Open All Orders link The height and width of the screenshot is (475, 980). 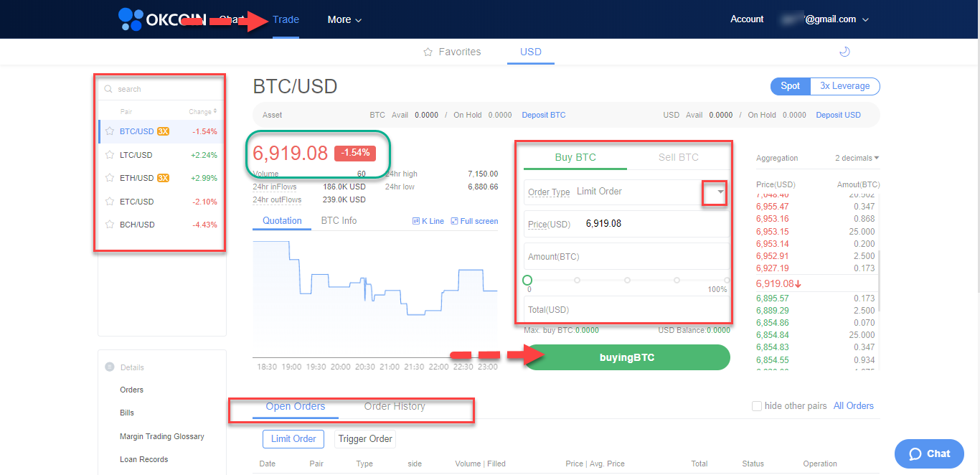(x=854, y=406)
